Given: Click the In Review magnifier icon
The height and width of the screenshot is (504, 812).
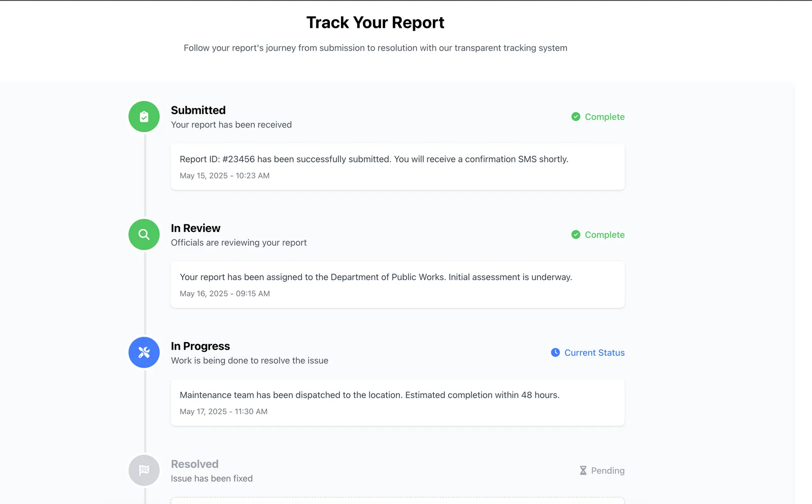Looking at the screenshot, I should coord(144,234).
